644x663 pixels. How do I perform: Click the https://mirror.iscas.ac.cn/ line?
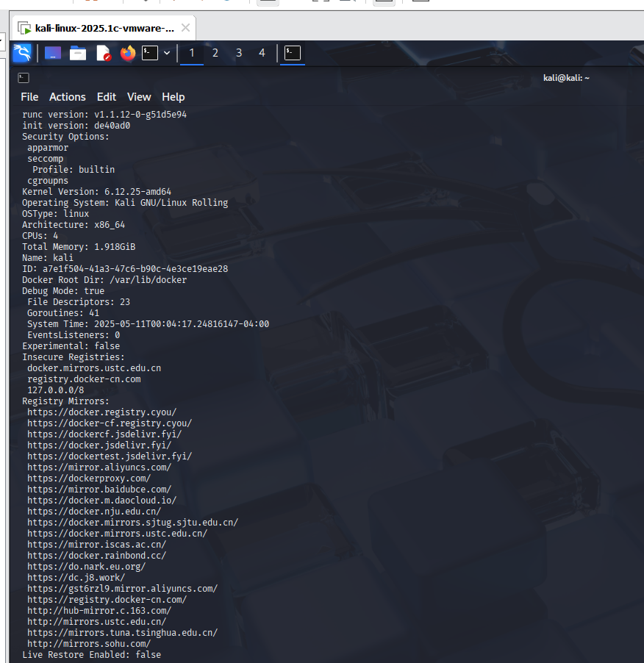click(x=97, y=545)
